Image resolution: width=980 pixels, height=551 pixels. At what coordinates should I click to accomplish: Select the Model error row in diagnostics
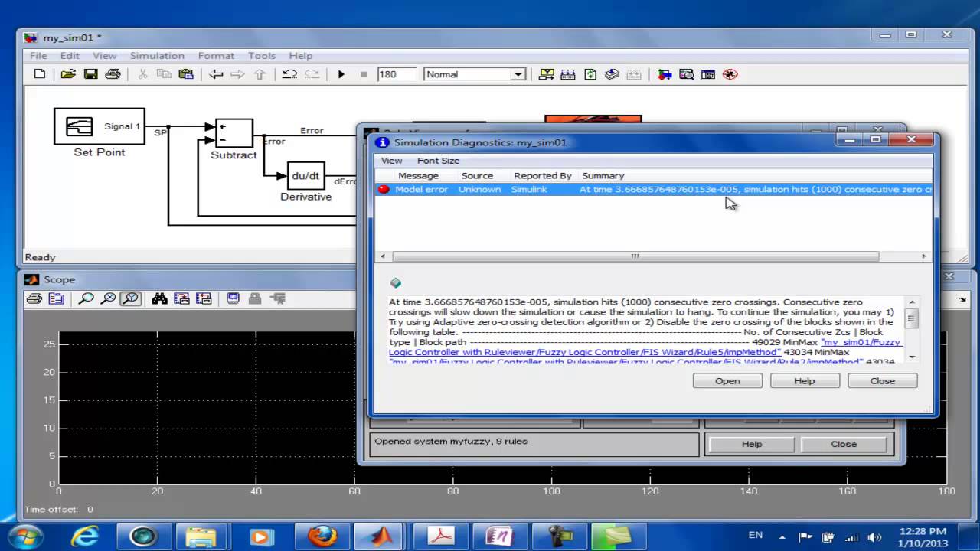653,189
